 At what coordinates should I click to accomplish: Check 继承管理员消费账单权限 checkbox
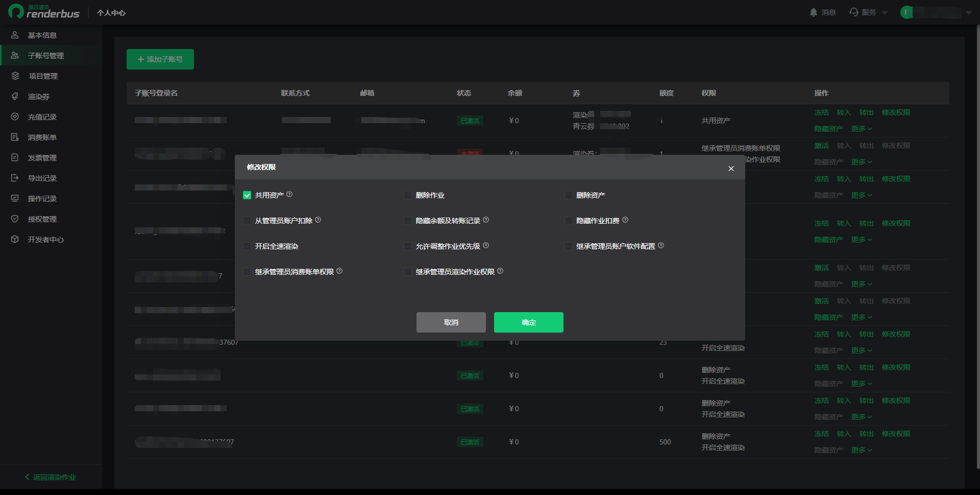click(247, 272)
